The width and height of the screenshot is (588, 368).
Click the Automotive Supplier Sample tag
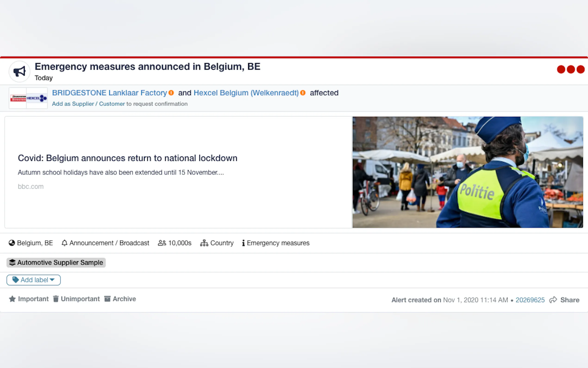(56, 263)
